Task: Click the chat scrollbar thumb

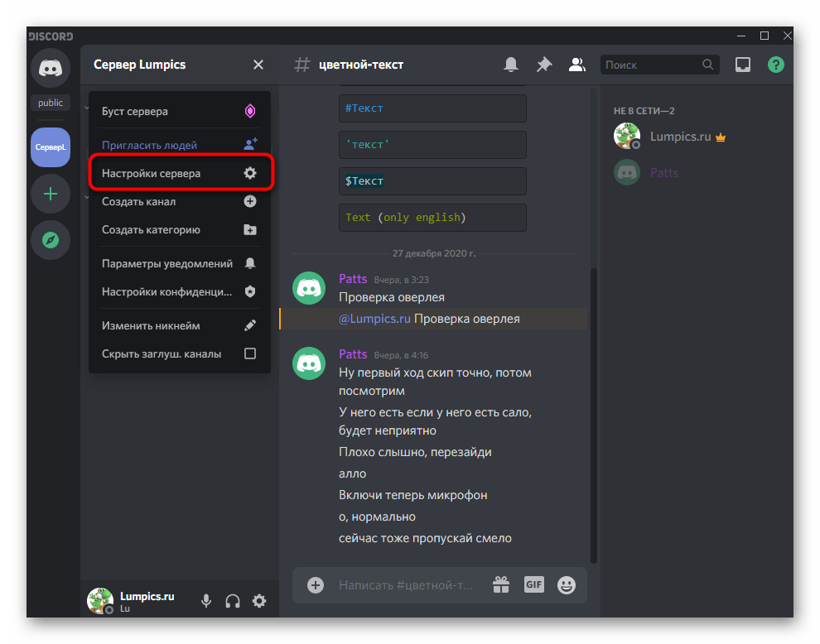Action: click(594, 416)
